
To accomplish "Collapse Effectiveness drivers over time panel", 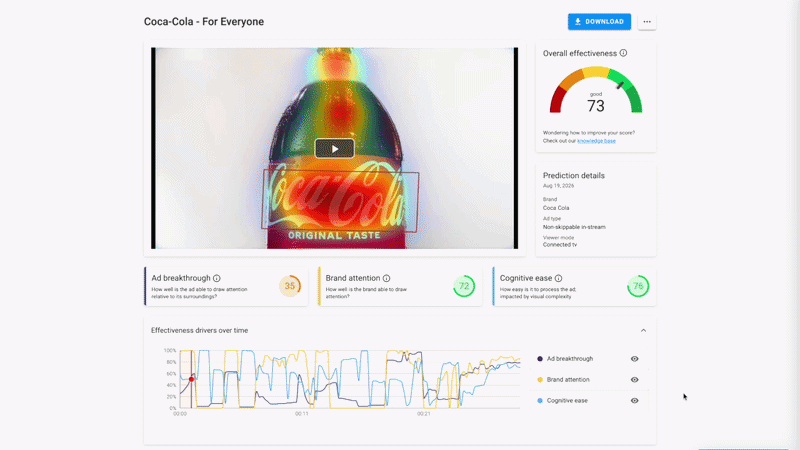I will coord(643,331).
